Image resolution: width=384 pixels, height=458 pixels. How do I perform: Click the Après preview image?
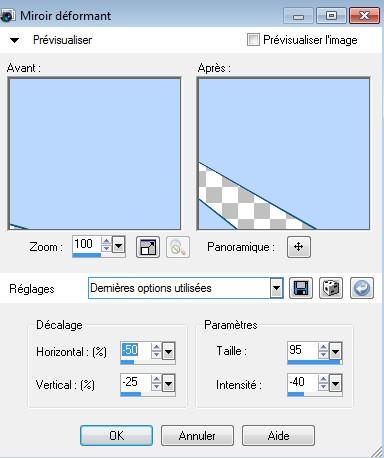[283, 154]
